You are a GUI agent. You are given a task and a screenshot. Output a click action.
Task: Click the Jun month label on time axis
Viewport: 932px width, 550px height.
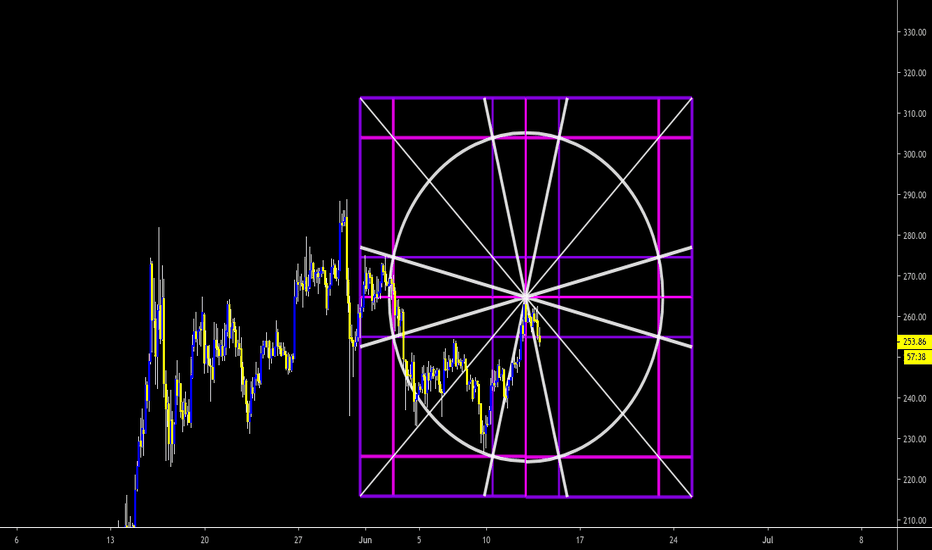[x=365, y=540]
